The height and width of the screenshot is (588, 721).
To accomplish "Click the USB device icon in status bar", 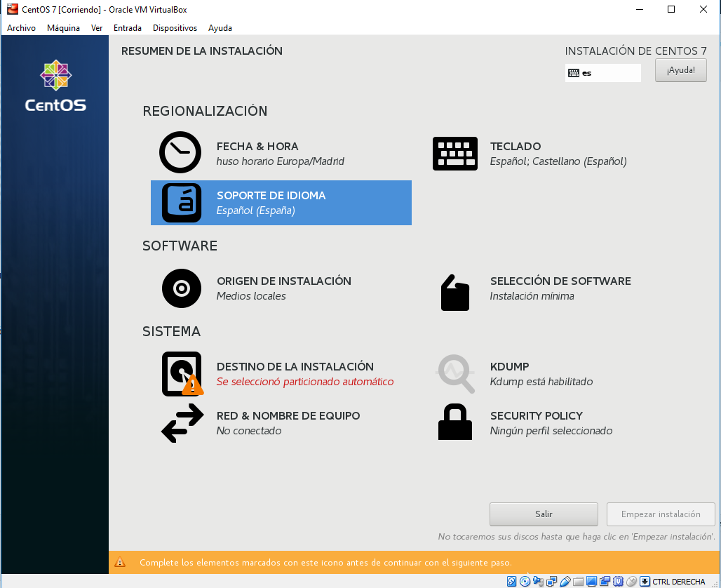I will pos(565,581).
